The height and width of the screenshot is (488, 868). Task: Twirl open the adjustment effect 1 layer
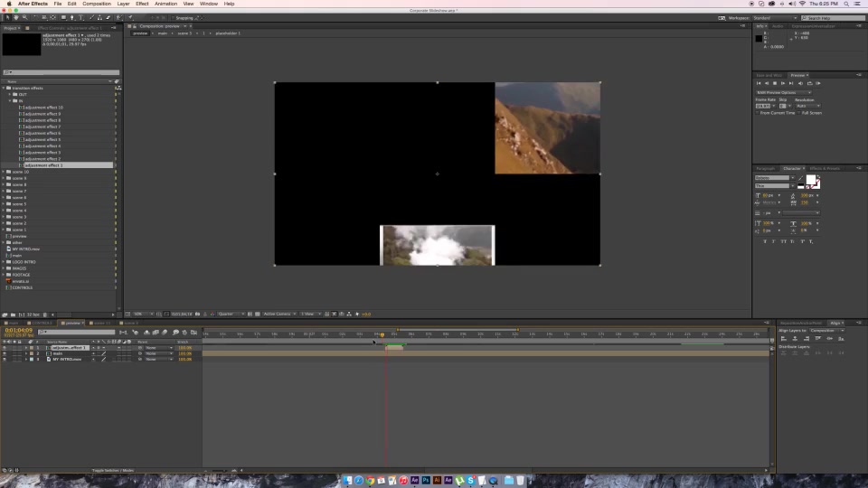(26, 347)
